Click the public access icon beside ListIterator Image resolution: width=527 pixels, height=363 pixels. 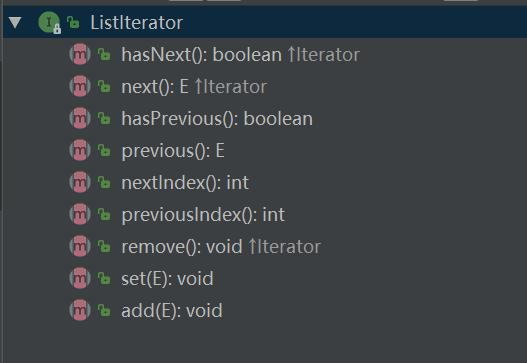(73, 23)
